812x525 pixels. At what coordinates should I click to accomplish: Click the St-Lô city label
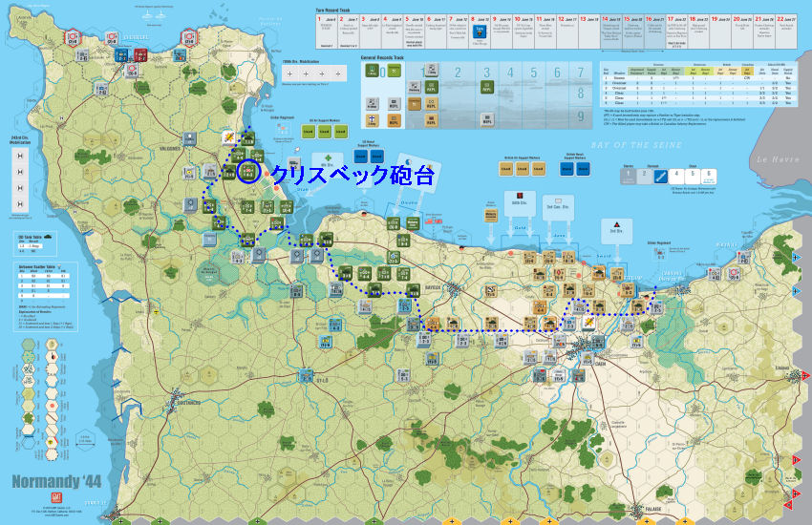click(322, 382)
